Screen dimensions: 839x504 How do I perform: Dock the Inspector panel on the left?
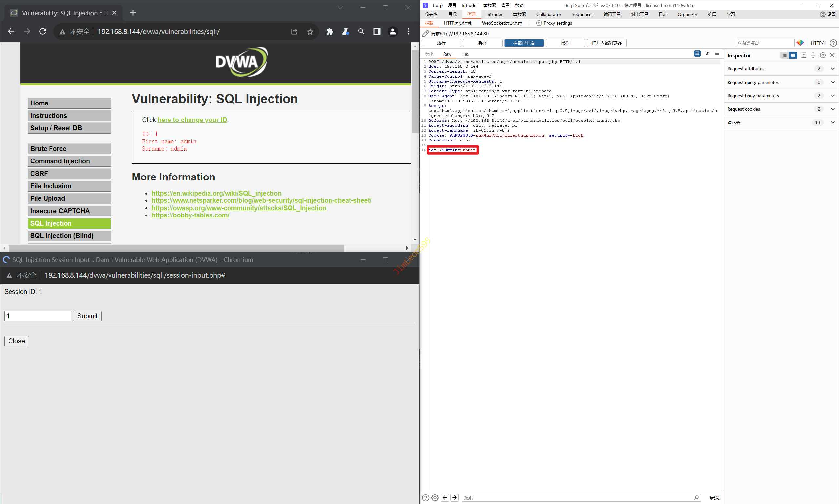[x=784, y=55]
